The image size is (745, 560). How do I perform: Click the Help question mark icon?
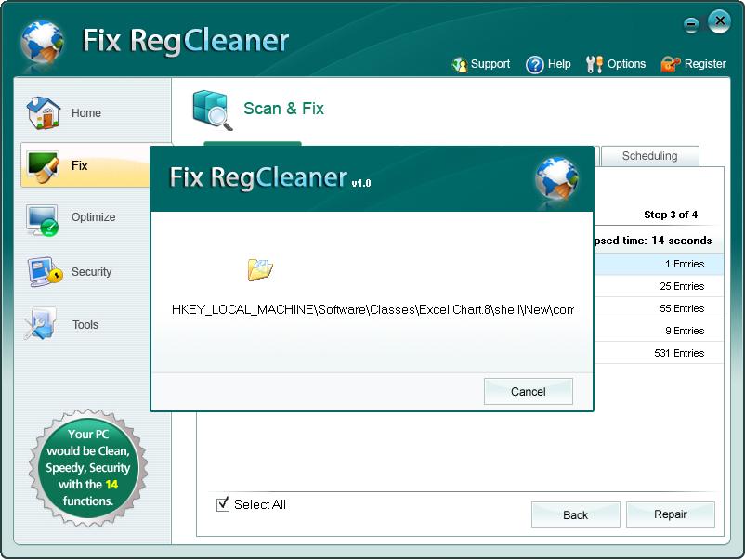tap(534, 65)
